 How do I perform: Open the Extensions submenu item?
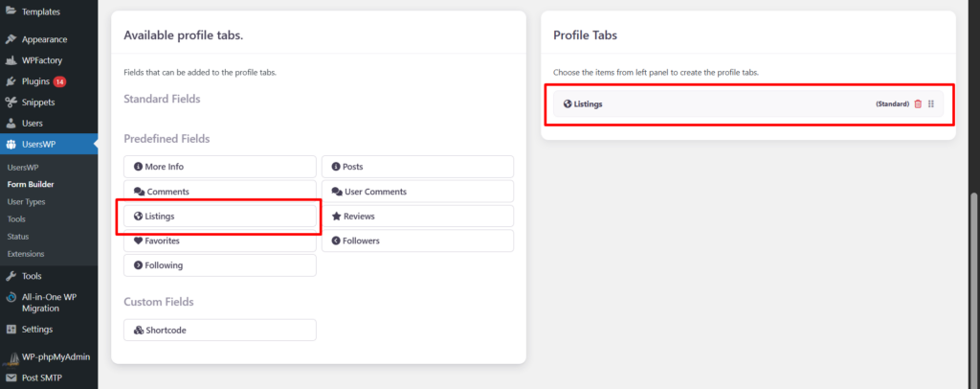pos(26,254)
